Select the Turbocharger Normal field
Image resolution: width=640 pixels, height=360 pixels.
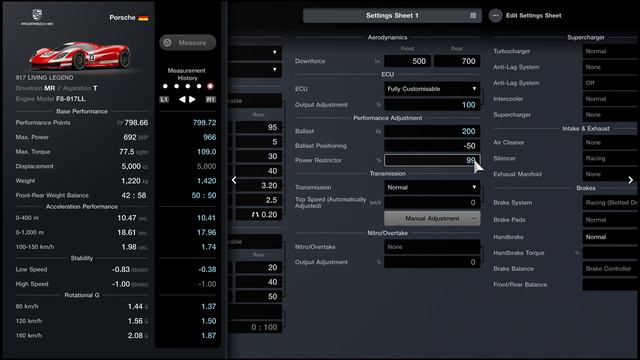(x=611, y=51)
